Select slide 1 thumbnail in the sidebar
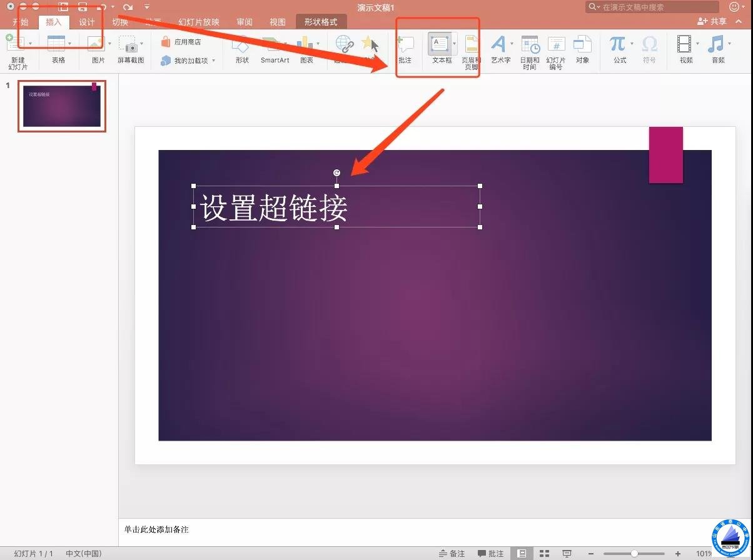The height and width of the screenshot is (560, 753). click(61, 106)
